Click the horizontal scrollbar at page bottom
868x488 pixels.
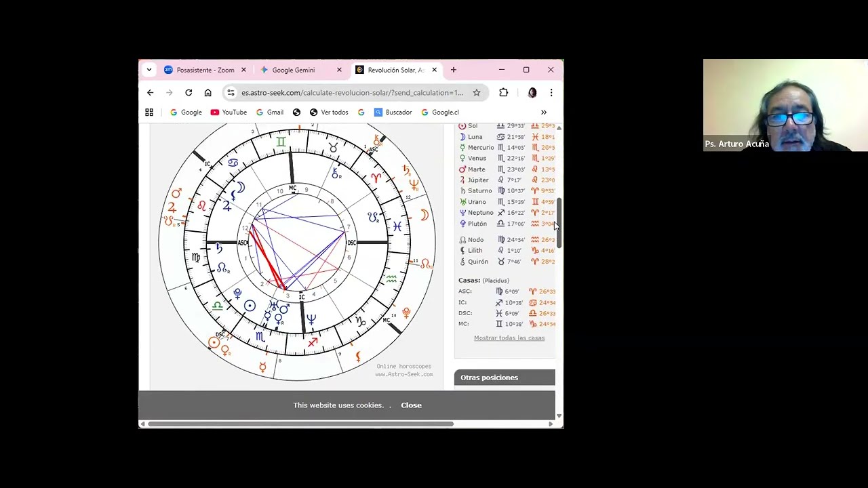point(300,424)
